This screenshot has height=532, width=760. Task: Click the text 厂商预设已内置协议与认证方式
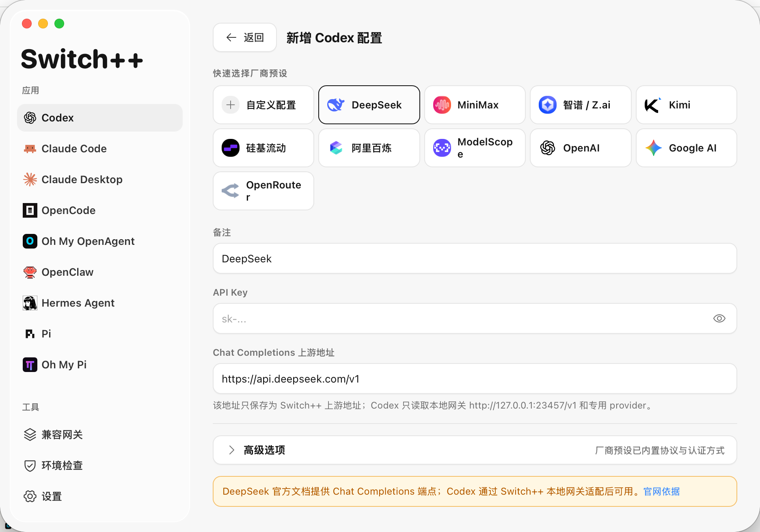click(660, 450)
